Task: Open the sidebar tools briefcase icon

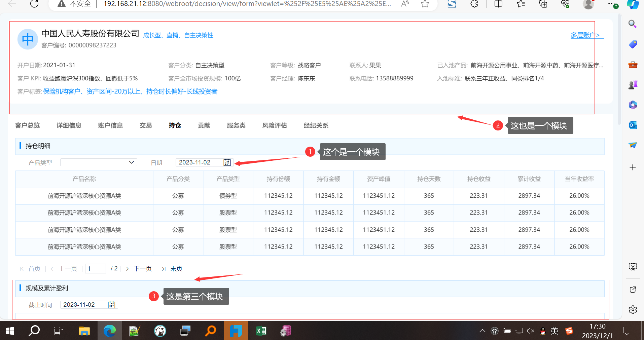Action: (x=633, y=65)
